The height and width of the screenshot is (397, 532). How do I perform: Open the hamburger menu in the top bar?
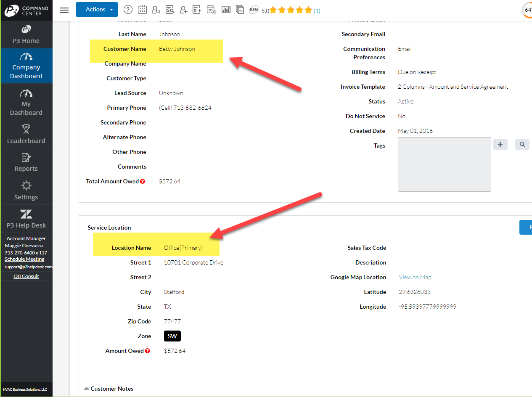click(x=64, y=10)
